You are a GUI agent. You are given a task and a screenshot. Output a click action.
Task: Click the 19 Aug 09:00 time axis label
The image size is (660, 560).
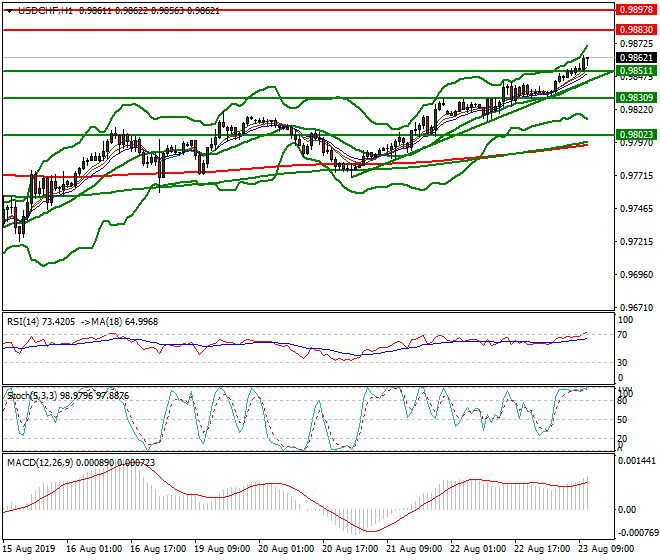tap(222, 549)
